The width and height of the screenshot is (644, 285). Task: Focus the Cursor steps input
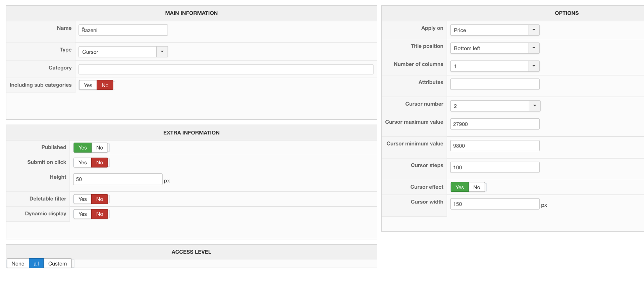pyautogui.click(x=495, y=167)
